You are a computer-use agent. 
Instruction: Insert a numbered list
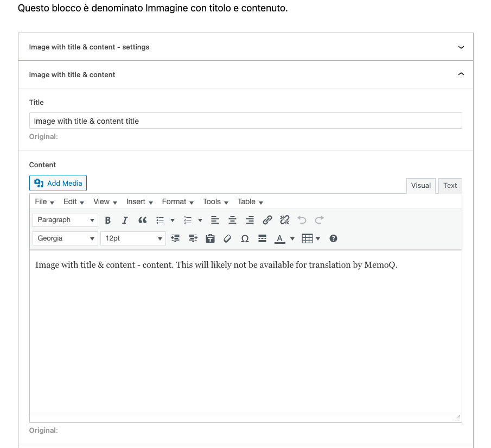pyautogui.click(x=188, y=220)
